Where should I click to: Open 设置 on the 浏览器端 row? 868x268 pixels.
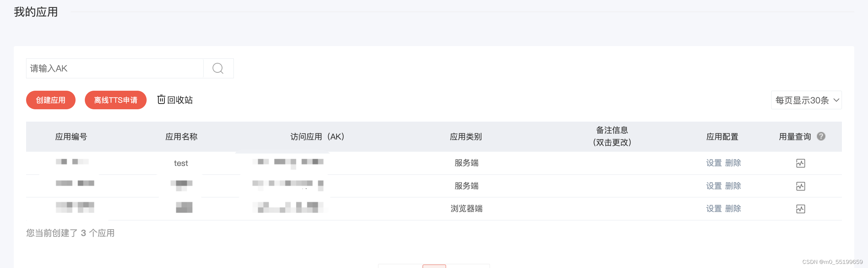click(x=713, y=208)
